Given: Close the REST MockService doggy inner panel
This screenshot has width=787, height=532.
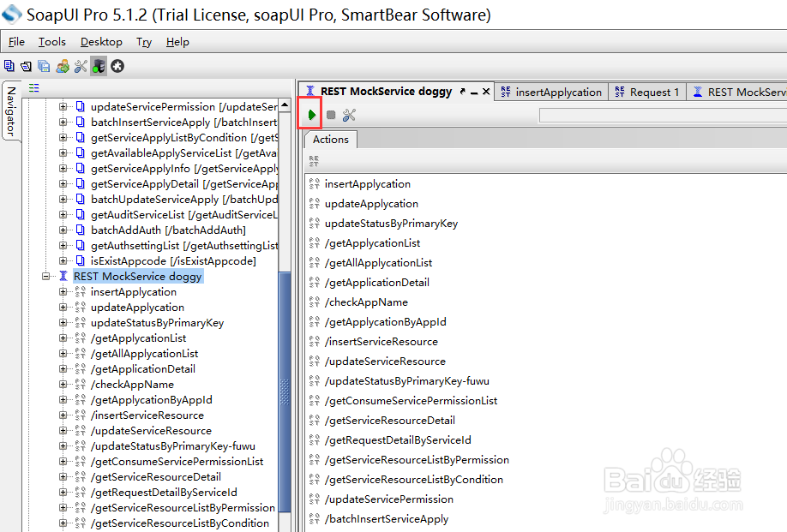Looking at the screenshot, I should (486, 92).
